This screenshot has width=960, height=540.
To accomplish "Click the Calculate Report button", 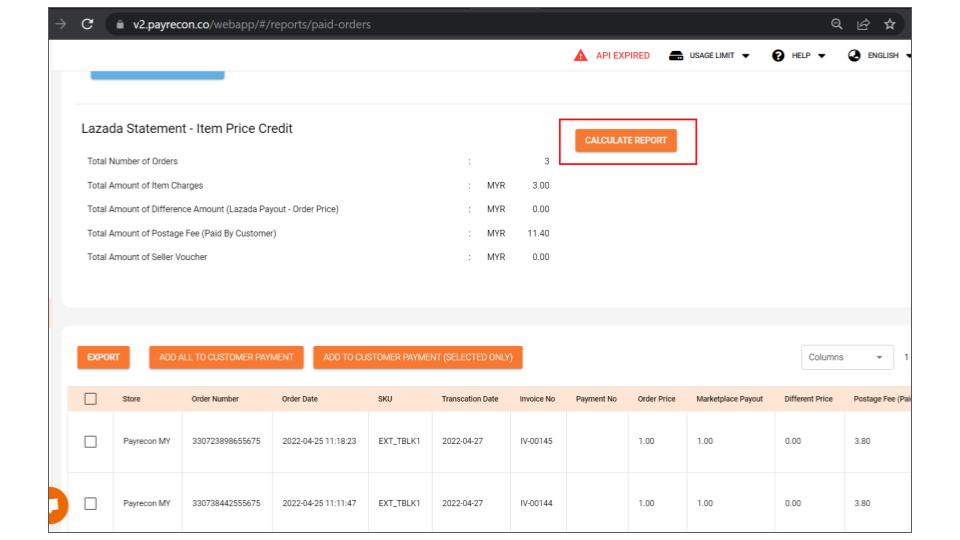I will pos(626,140).
